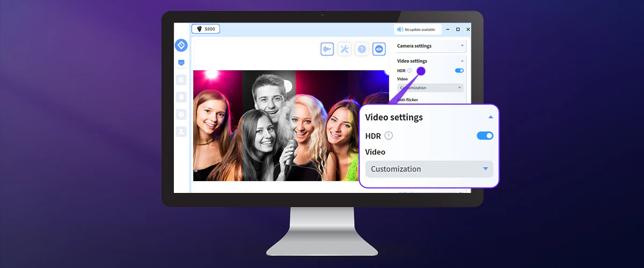The width and height of the screenshot is (644, 268).
Task: Turn off the HDR switch in the enlarged callout
Action: [x=485, y=136]
